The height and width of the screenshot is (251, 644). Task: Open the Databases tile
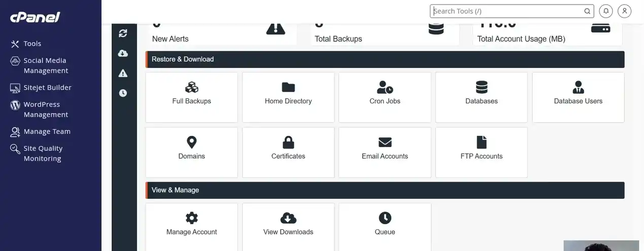coord(482,97)
